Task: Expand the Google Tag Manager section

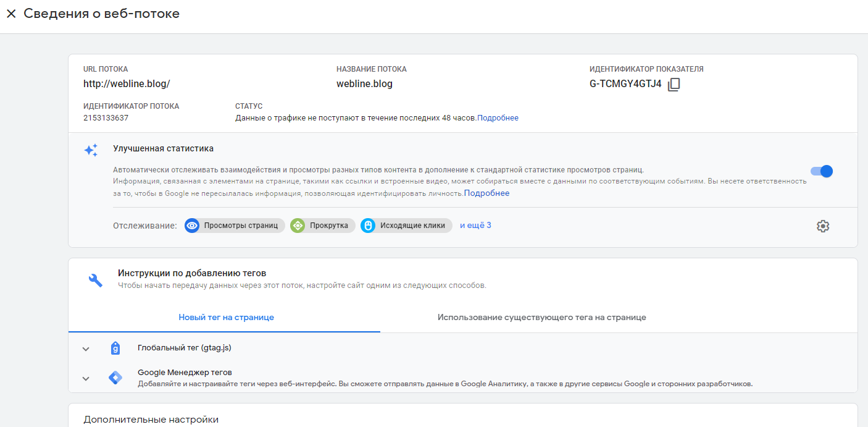Action: [x=86, y=379]
